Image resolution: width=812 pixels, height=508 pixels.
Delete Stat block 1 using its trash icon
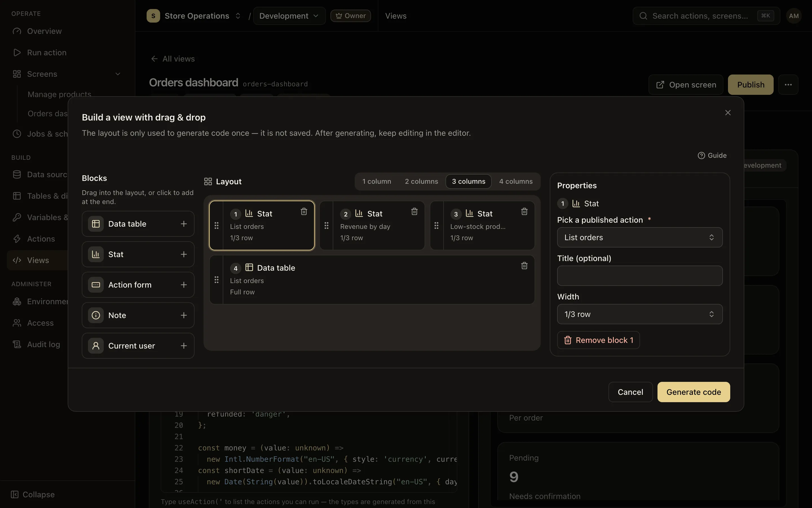click(x=304, y=211)
